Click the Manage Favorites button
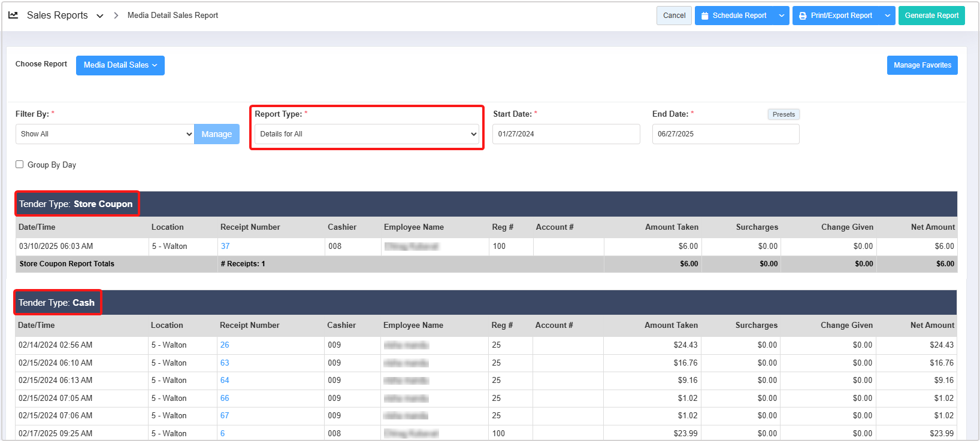 tap(922, 65)
